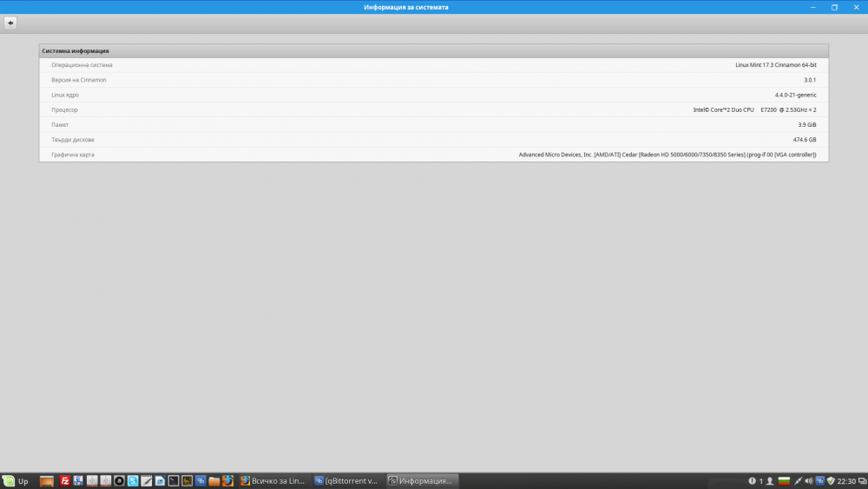Click the Версия на Cinnamon label
This screenshot has height=489, width=868.
[79, 80]
